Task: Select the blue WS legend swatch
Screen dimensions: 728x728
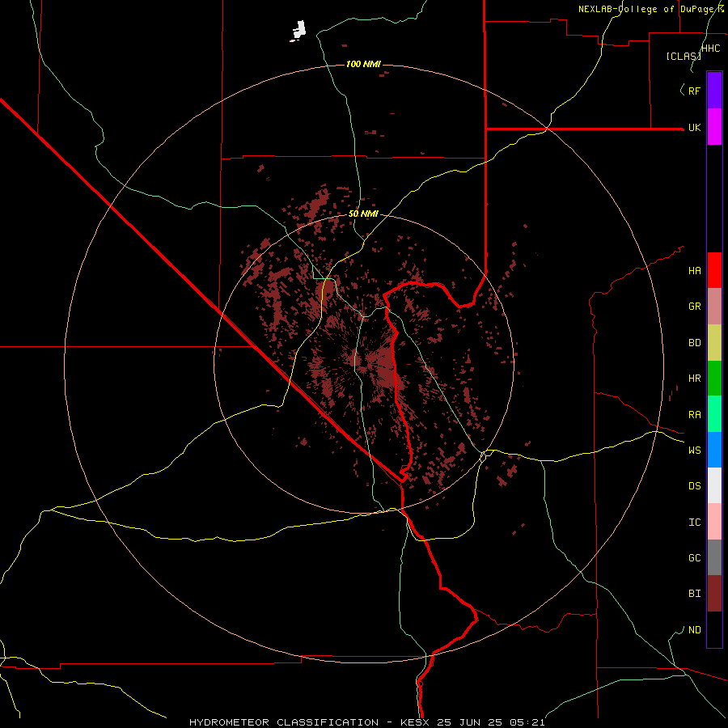Action: [x=714, y=450]
